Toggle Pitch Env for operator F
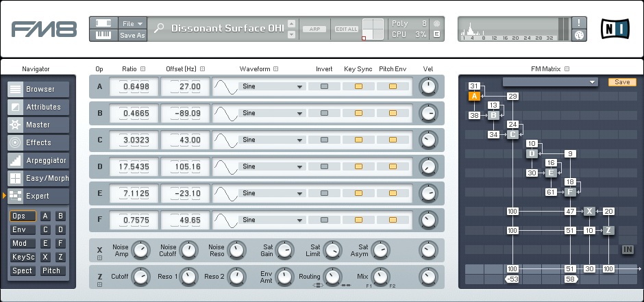Viewport: 644px width, 302px height. 393,220
